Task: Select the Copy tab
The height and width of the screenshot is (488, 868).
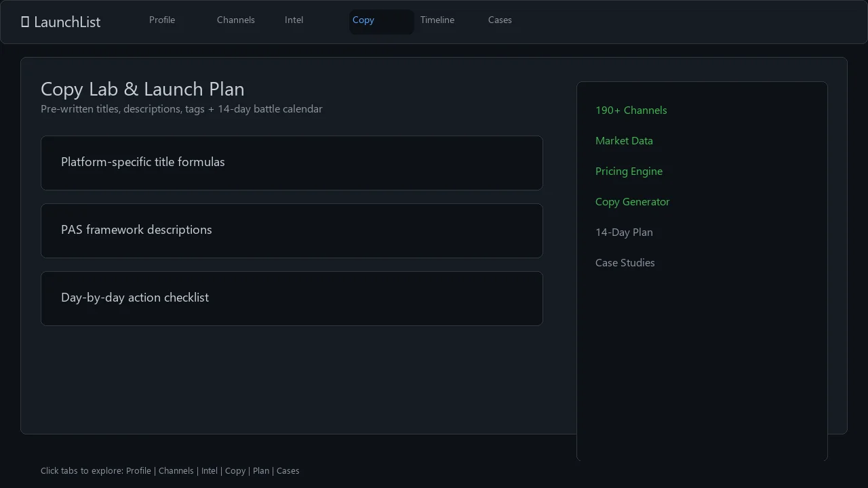Action: tap(381, 22)
